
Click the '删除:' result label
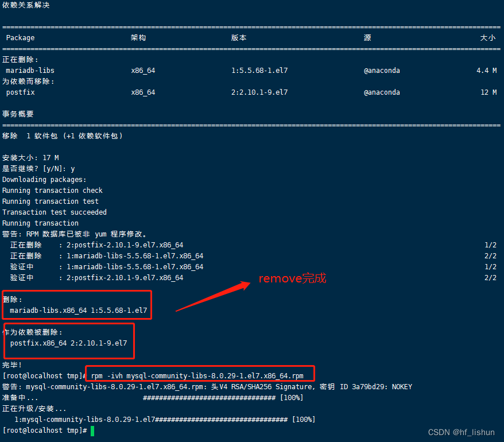click(13, 300)
